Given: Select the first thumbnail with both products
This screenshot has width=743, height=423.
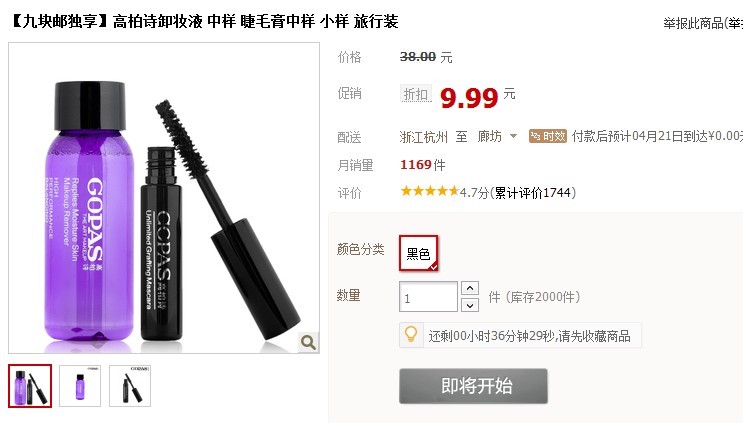Looking at the screenshot, I should point(30,386).
